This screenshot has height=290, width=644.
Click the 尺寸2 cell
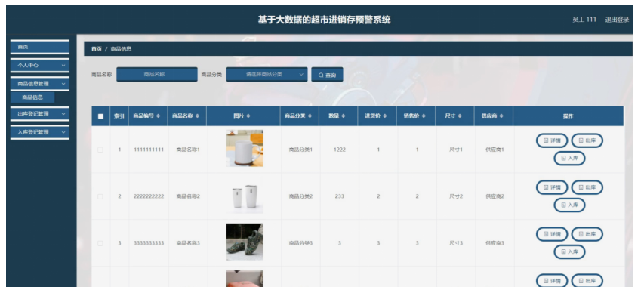[456, 196]
